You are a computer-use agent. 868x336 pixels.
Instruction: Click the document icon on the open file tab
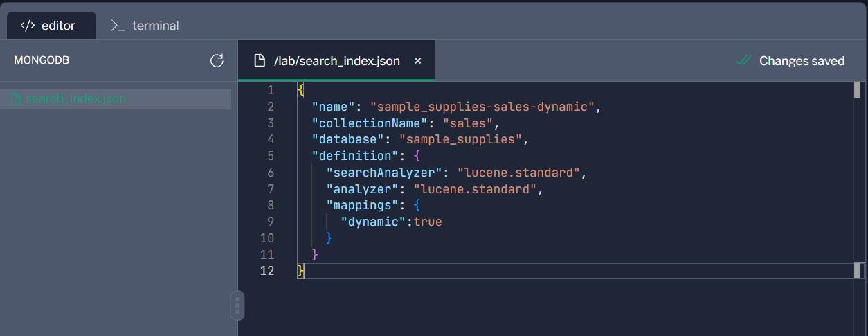click(x=260, y=61)
